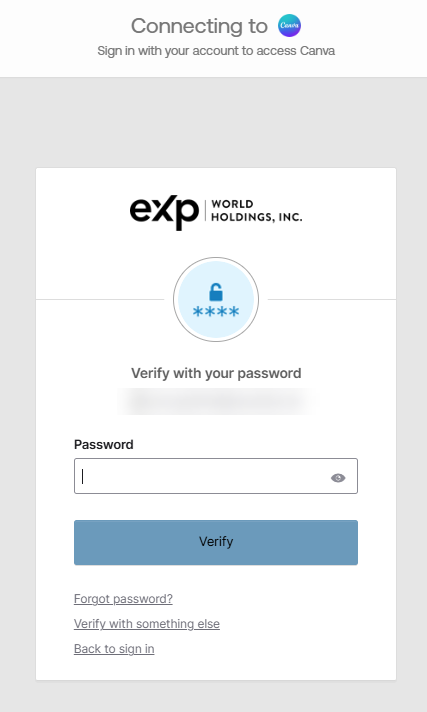Click the four asterisks below the padlock

(216, 312)
